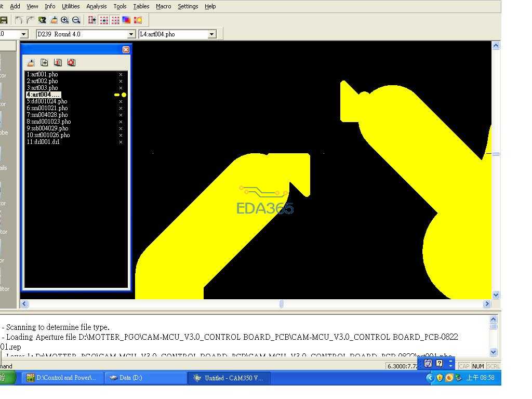
Task: Click canvas vertical scrollbar up arrow
Action: tap(496, 46)
